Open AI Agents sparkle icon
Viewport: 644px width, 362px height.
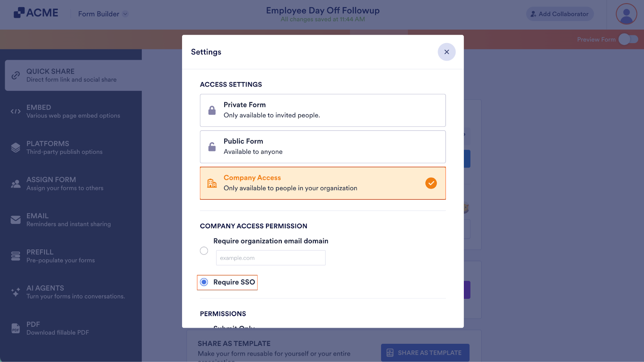[x=15, y=292]
